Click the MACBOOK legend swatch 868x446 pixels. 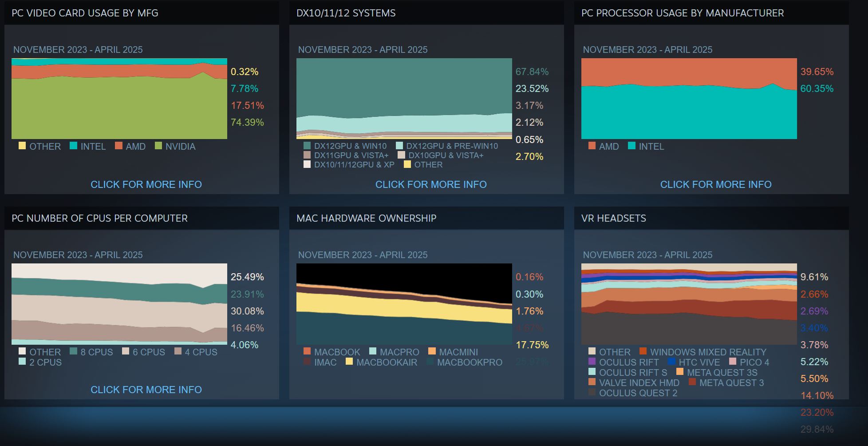click(307, 351)
